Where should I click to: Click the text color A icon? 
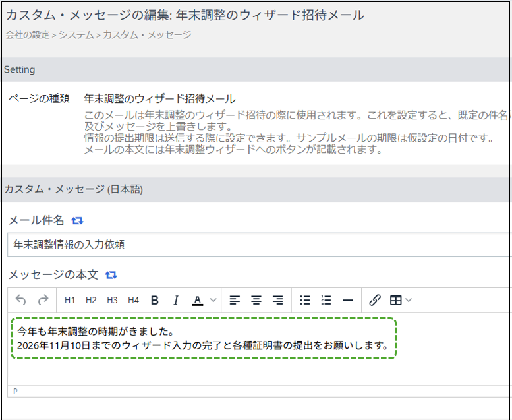coord(197,301)
